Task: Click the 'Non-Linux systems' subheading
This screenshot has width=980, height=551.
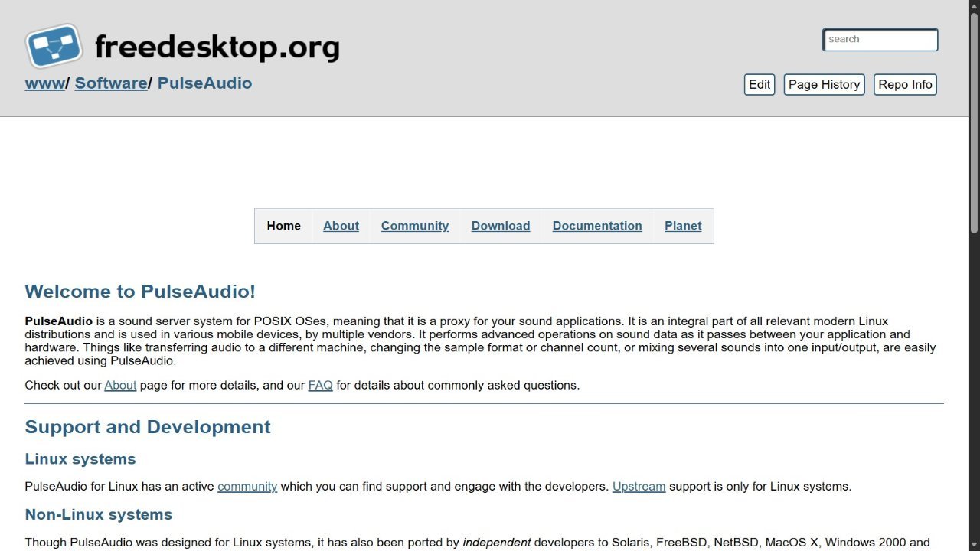Action: [99, 514]
